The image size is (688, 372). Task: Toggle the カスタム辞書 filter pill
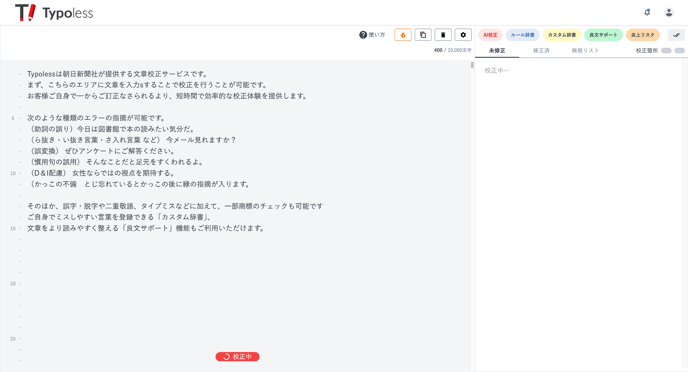click(x=562, y=35)
